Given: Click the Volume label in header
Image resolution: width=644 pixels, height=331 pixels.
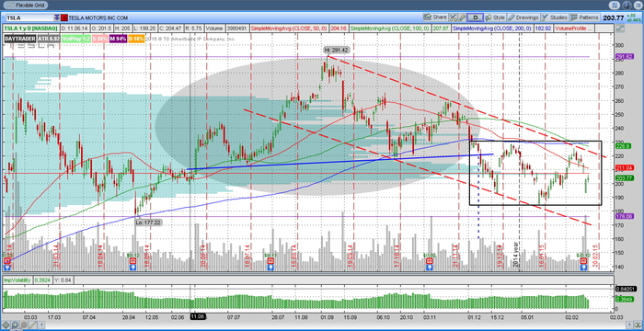Looking at the screenshot, I should click(x=214, y=29).
